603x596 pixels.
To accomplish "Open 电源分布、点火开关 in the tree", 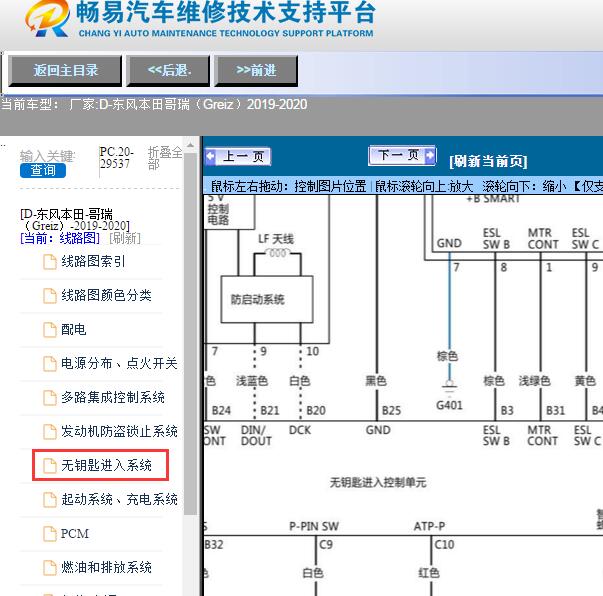I will 119,363.
